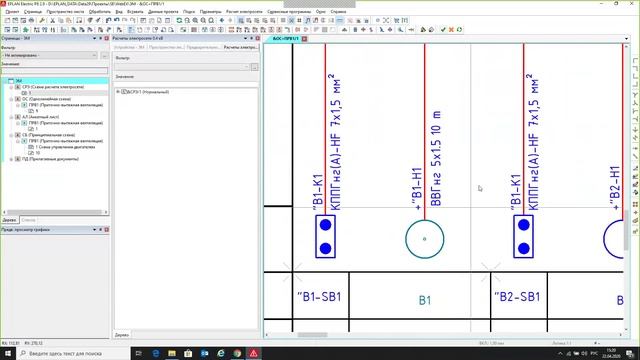Collapse the ОС (Однолинейная схема) node
640x360 pixels.
point(11,99)
